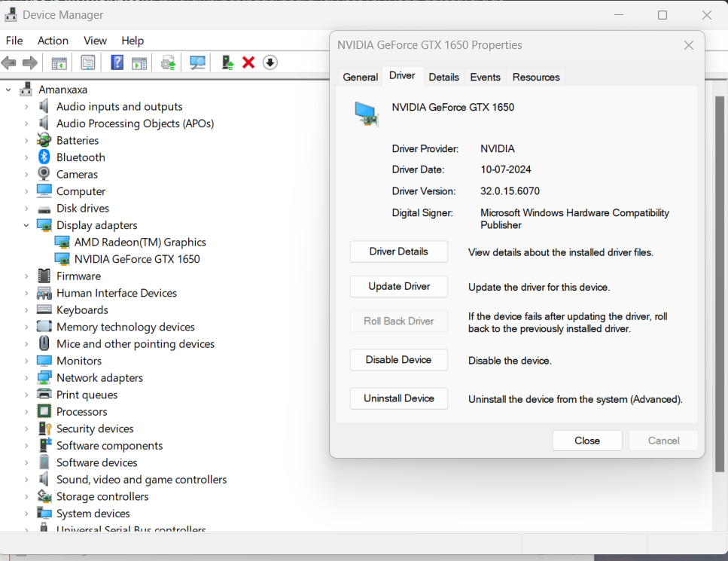728x561 pixels.
Task: Open the Help toolbar icon
Action: coord(117,62)
